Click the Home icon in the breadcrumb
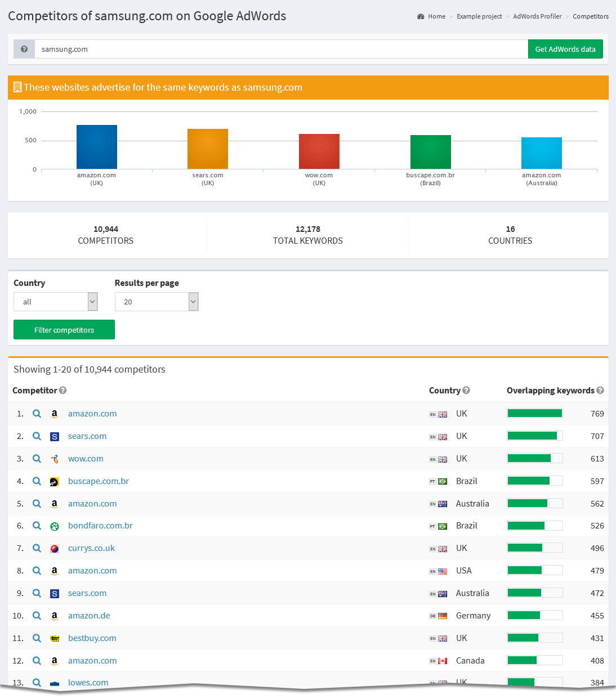This screenshot has width=616, height=699. click(x=420, y=16)
